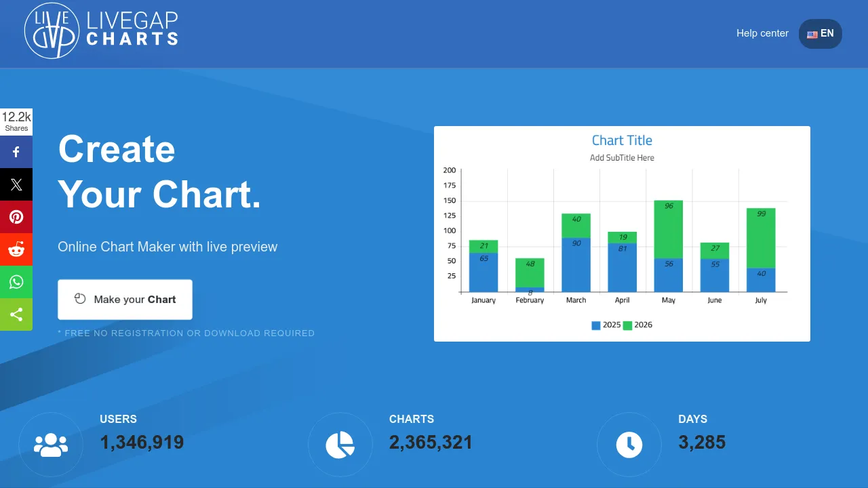
Task: Click the Pinterest share icon
Action: [16, 217]
